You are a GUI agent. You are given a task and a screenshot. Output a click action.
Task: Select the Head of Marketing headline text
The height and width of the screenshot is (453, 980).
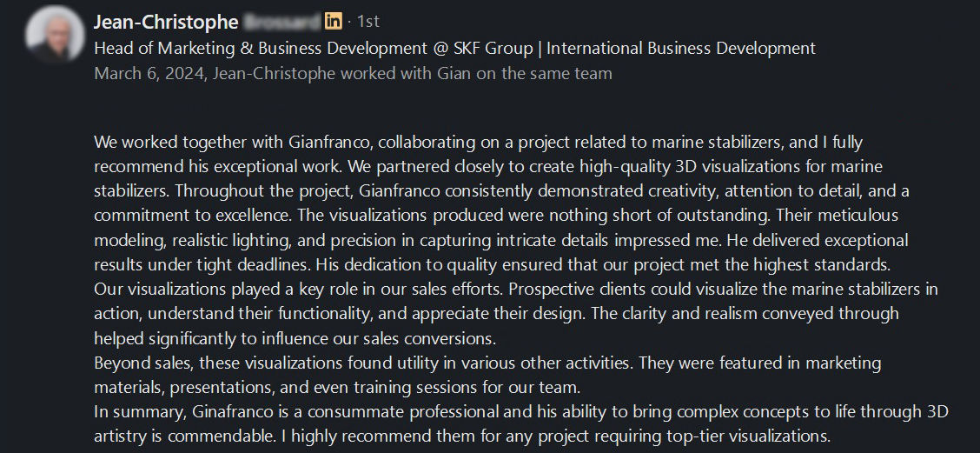click(454, 48)
